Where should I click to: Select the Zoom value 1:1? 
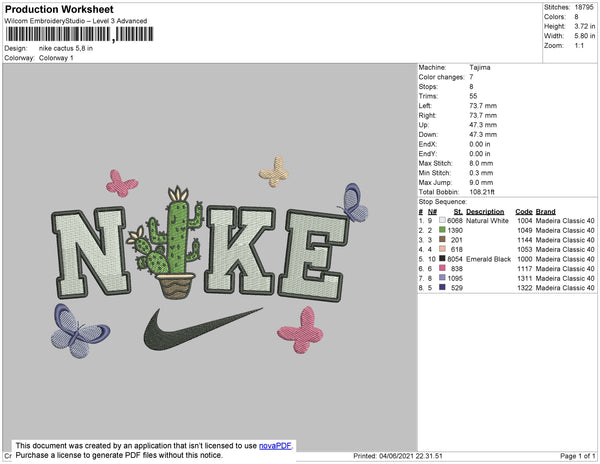point(579,46)
